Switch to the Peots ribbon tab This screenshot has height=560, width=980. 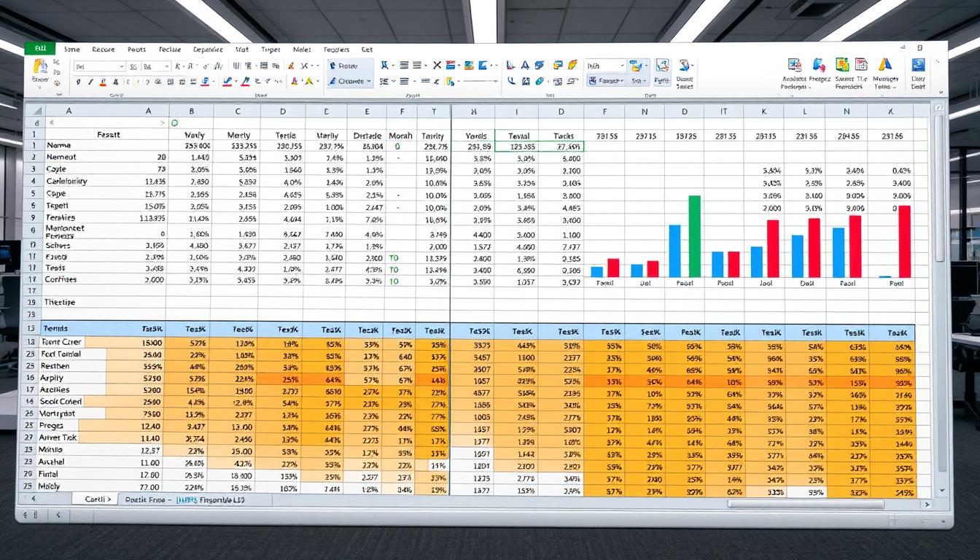136,50
